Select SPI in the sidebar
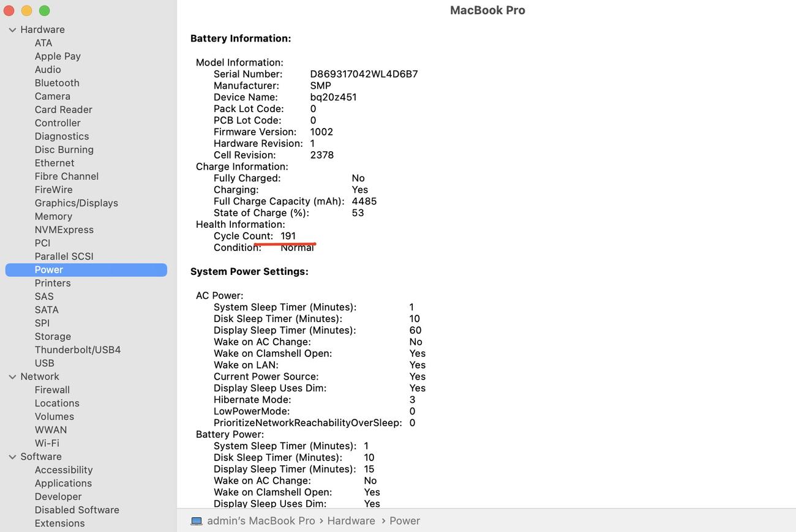796x532 pixels. click(x=42, y=323)
